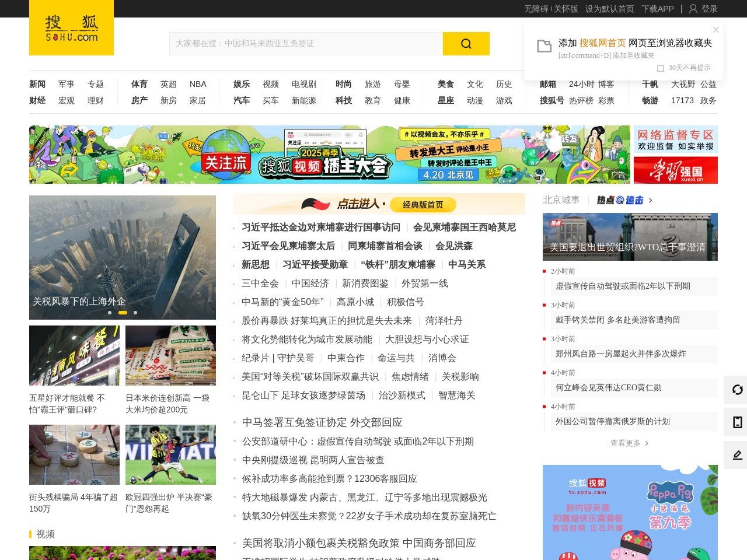Image resolution: width=747 pixels, height=560 pixels.
Task: Open 股价再暴跌 好莱坞 article
Action: coord(327,321)
